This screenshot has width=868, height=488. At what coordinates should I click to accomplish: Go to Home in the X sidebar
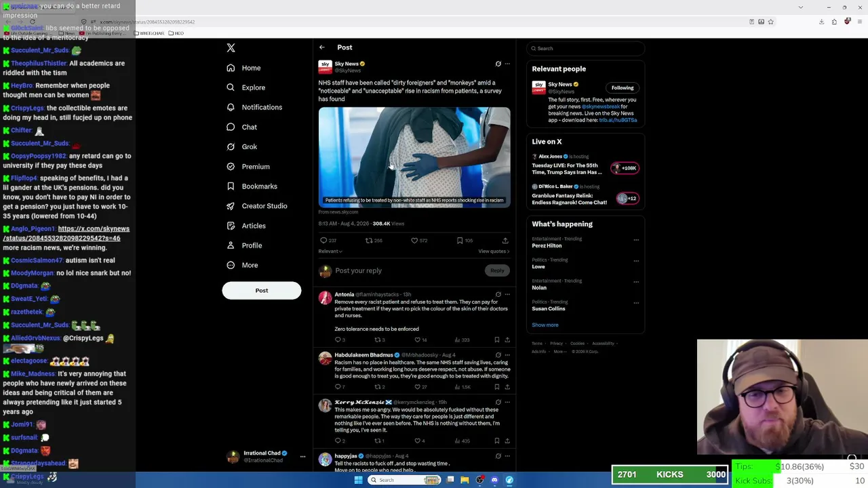coord(243,68)
